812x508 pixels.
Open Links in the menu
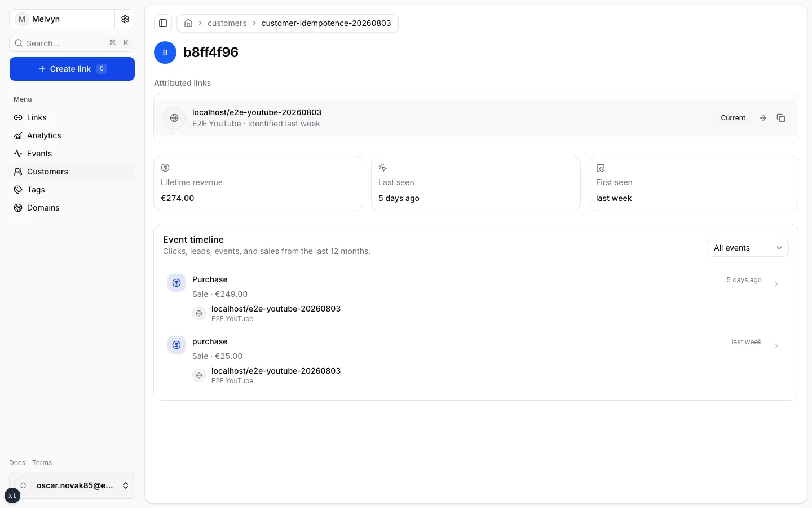click(72, 117)
